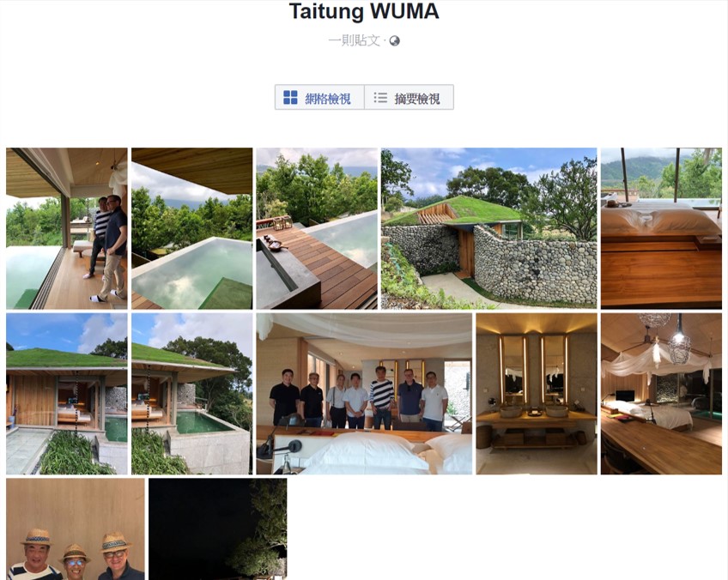Open infinity pool under wooden roof photo
The height and width of the screenshot is (580, 728).
tap(191, 228)
